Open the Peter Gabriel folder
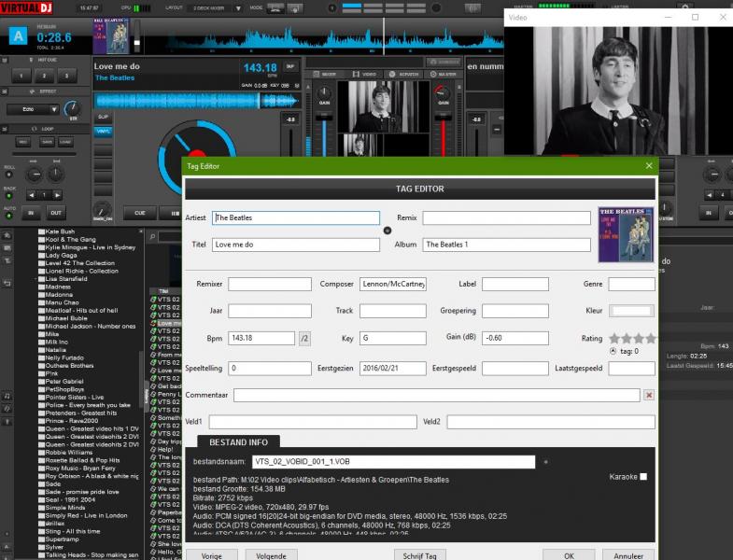 [61, 382]
